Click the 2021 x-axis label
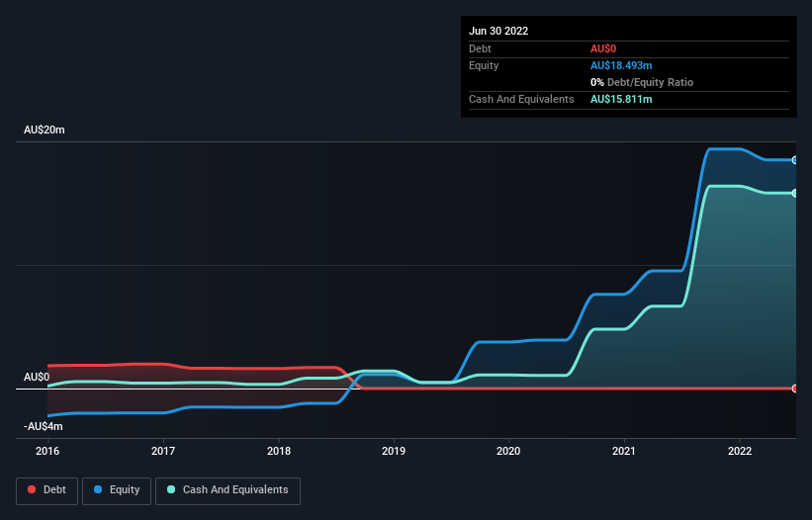 (624, 451)
